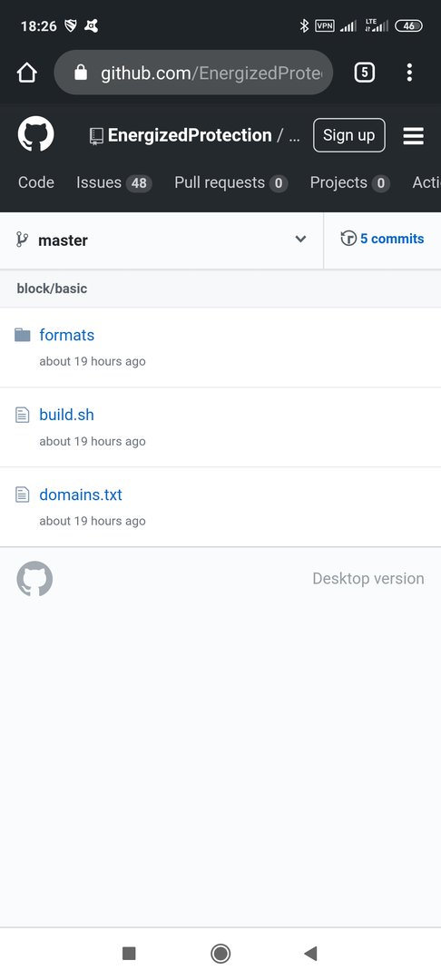Tap the lock icon in the address bar
Image resolution: width=441 pixels, height=980 pixels.
(81, 73)
